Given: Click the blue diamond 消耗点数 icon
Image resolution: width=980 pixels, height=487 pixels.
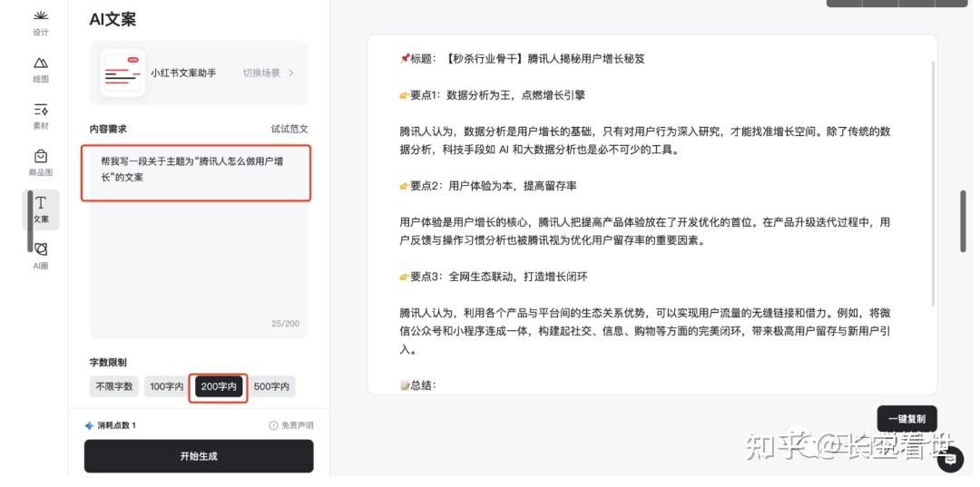Looking at the screenshot, I should coord(89,426).
